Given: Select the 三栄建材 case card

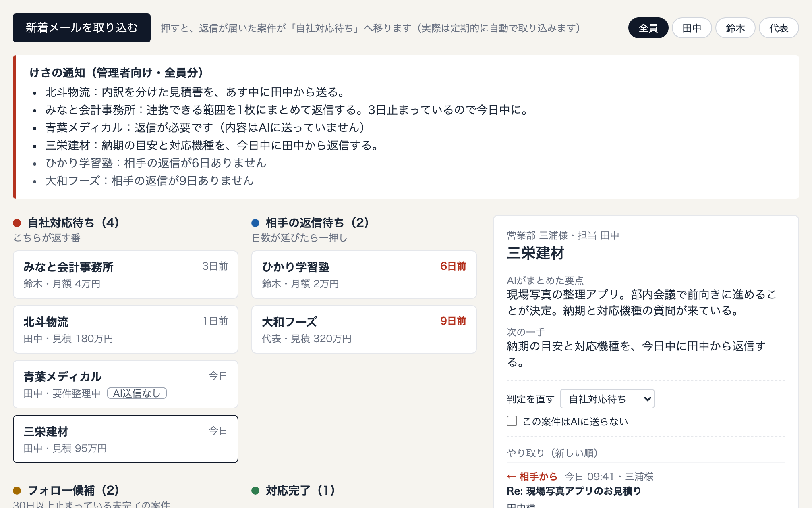Looking at the screenshot, I should click(126, 439).
